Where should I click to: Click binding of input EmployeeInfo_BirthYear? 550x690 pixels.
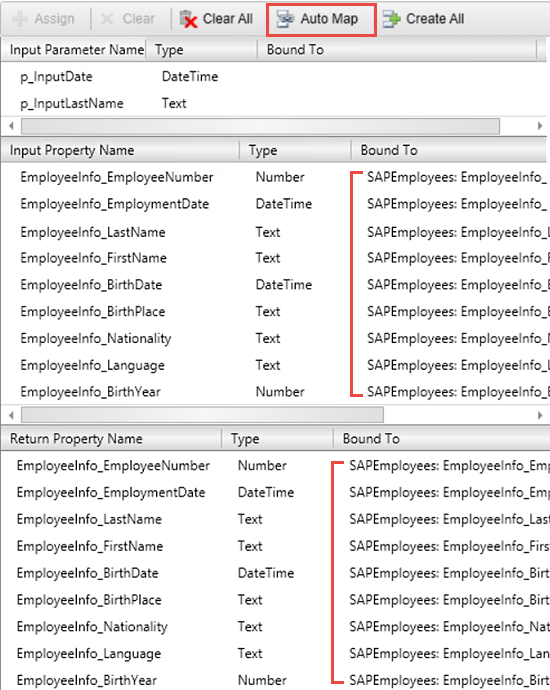coord(458,392)
